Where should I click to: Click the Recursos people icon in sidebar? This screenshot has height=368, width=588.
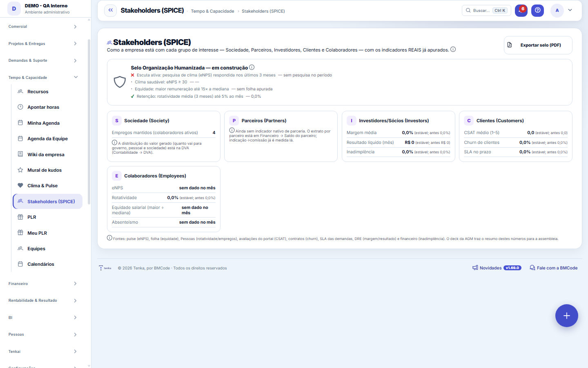pyautogui.click(x=20, y=92)
